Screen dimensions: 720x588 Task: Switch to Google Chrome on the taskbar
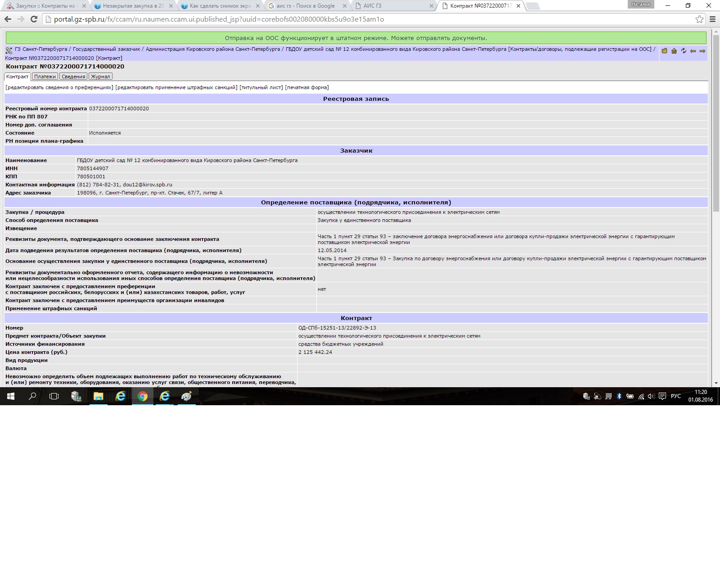(143, 396)
